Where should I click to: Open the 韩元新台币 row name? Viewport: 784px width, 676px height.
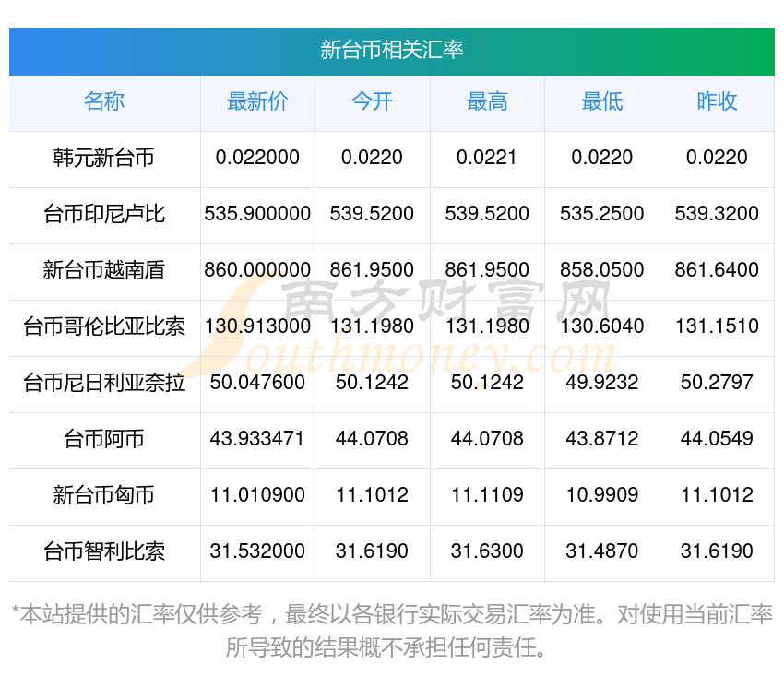coord(104,158)
